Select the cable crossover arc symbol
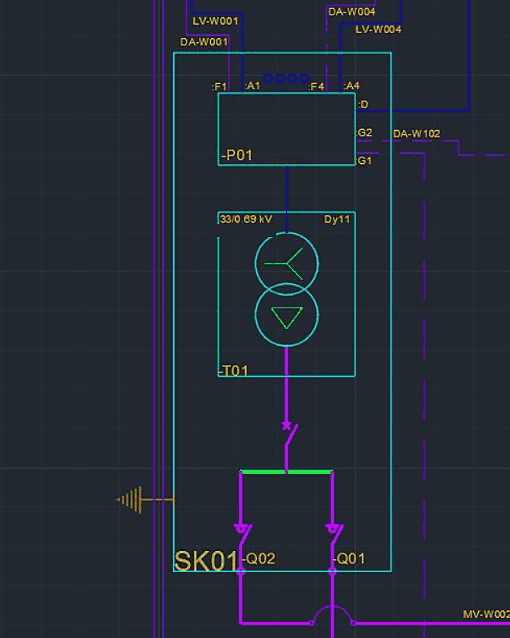 (332, 615)
